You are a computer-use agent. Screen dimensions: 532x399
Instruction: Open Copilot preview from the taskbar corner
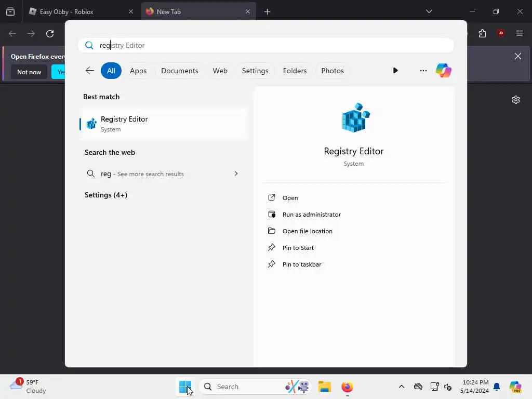pos(515,387)
